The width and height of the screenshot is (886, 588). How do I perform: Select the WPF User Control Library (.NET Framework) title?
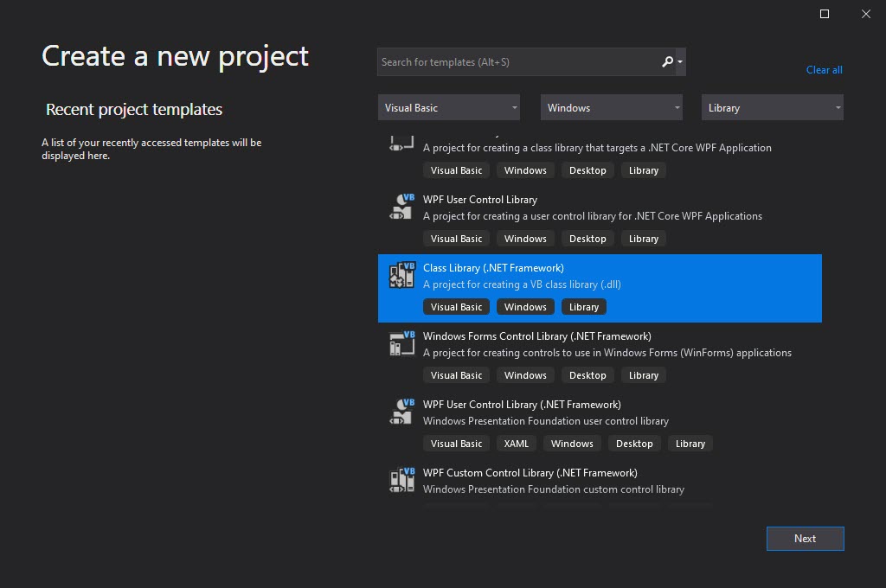[x=522, y=405]
